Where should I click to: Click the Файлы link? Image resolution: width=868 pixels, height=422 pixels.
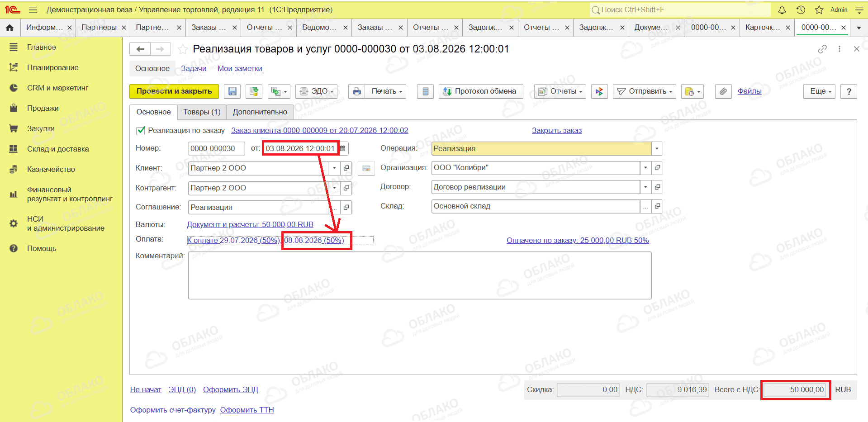(x=749, y=91)
